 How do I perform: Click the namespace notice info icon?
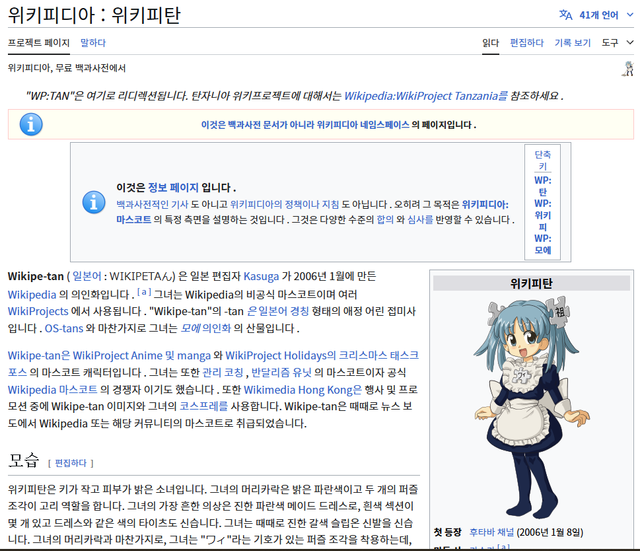(x=31, y=124)
